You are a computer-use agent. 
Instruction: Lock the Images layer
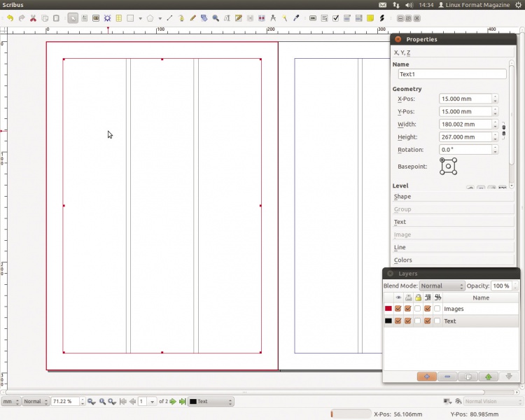[x=417, y=309]
